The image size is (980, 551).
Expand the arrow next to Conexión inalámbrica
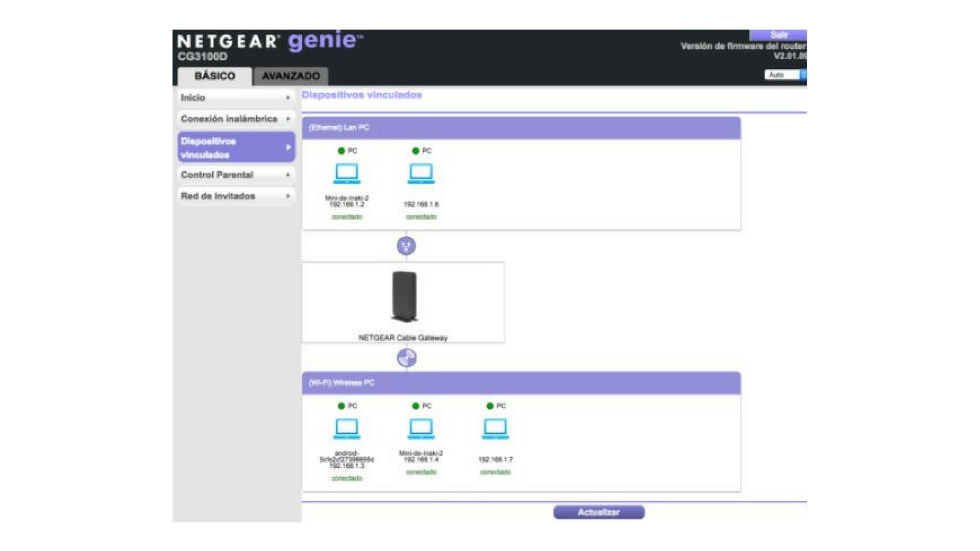[x=288, y=119]
